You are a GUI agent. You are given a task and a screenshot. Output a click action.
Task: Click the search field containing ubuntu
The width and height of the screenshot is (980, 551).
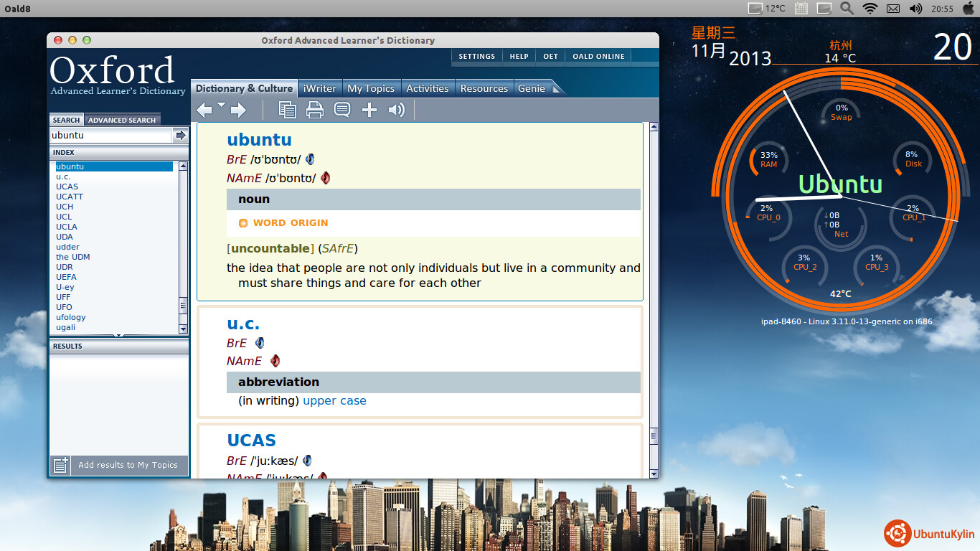[110, 135]
